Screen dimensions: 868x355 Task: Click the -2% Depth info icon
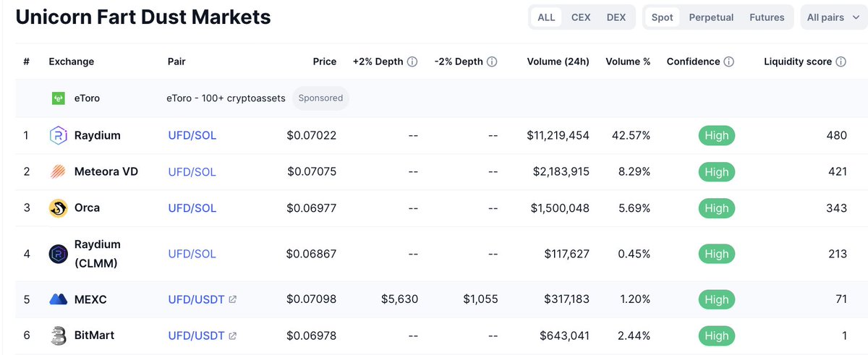tap(492, 61)
